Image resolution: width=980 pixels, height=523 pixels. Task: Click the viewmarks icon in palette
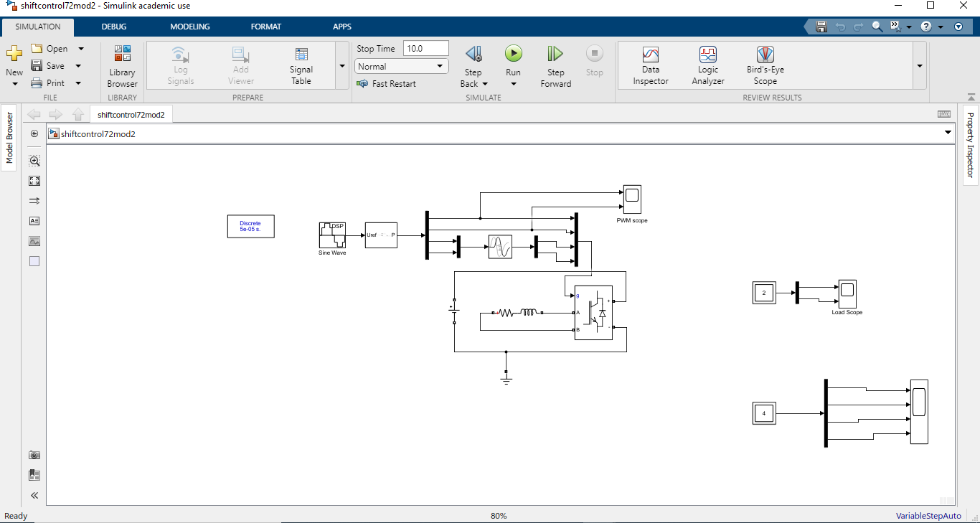[x=34, y=475]
